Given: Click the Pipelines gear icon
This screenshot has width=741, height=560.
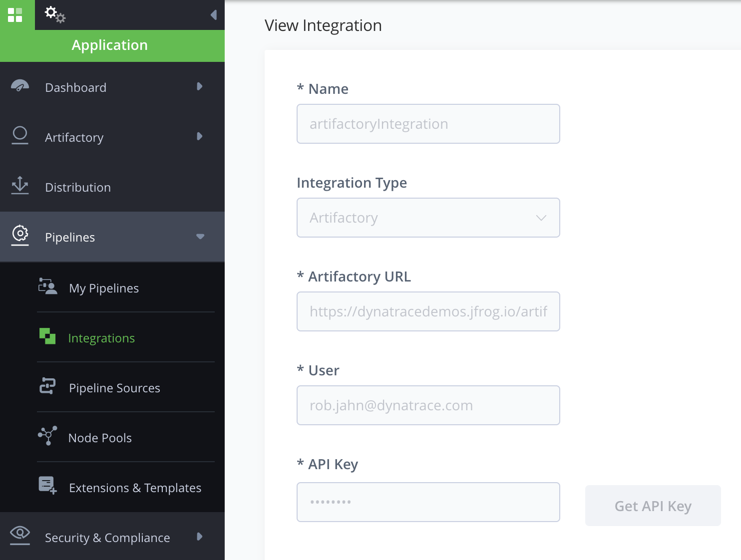Looking at the screenshot, I should point(20,235).
